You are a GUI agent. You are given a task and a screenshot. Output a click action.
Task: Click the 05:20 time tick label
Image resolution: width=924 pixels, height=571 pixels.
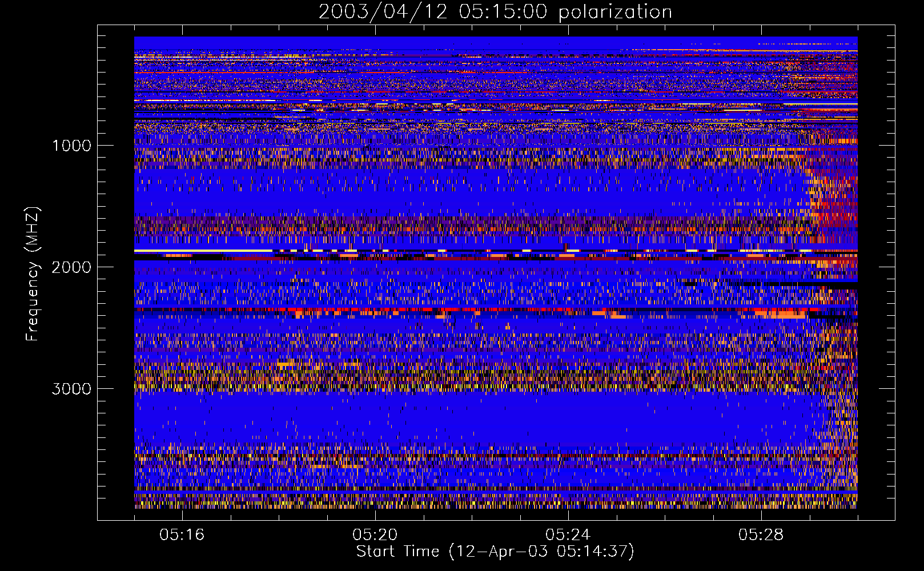point(375,535)
